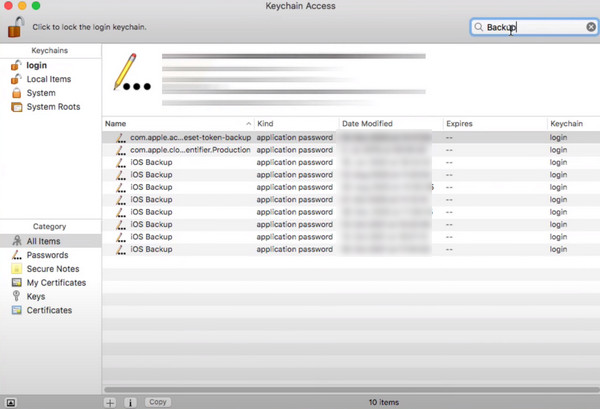Screen dimensions: 600x409
Task: Click the green zoom window button
Action: pyautogui.click(x=36, y=5)
